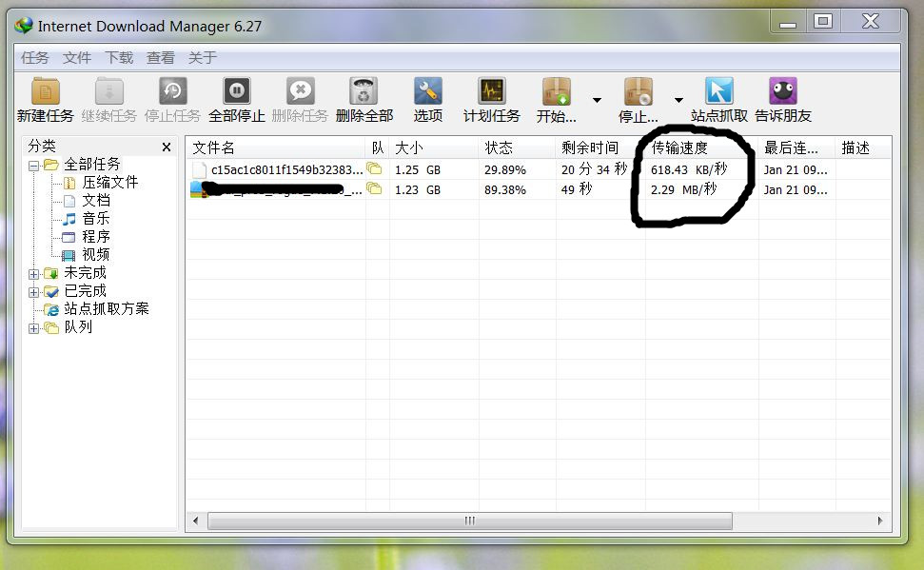Open 选项 options wrench icon
This screenshot has height=570, width=924.
[428, 91]
